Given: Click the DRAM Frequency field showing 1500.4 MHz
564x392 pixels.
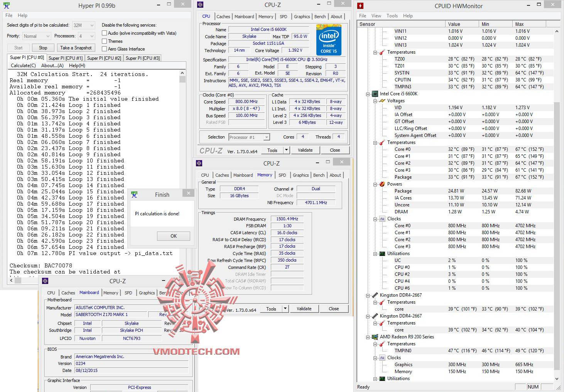Looking at the screenshot, I should pyautogui.click(x=287, y=219).
